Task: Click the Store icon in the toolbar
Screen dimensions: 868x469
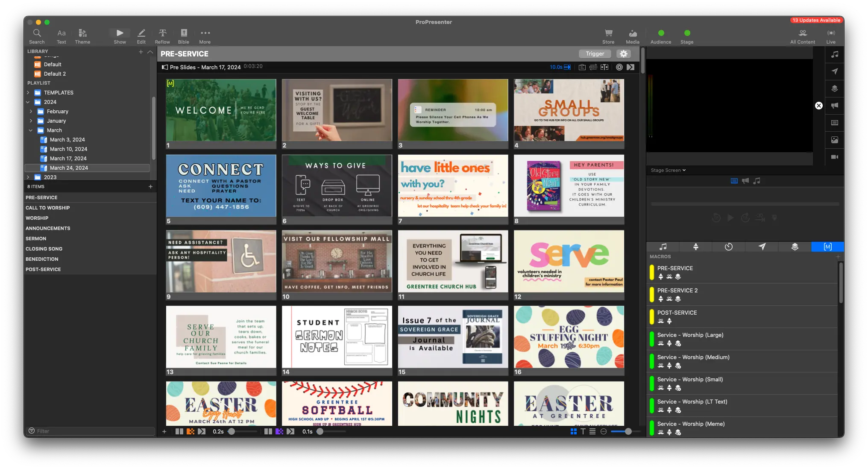Action: coord(608,35)
